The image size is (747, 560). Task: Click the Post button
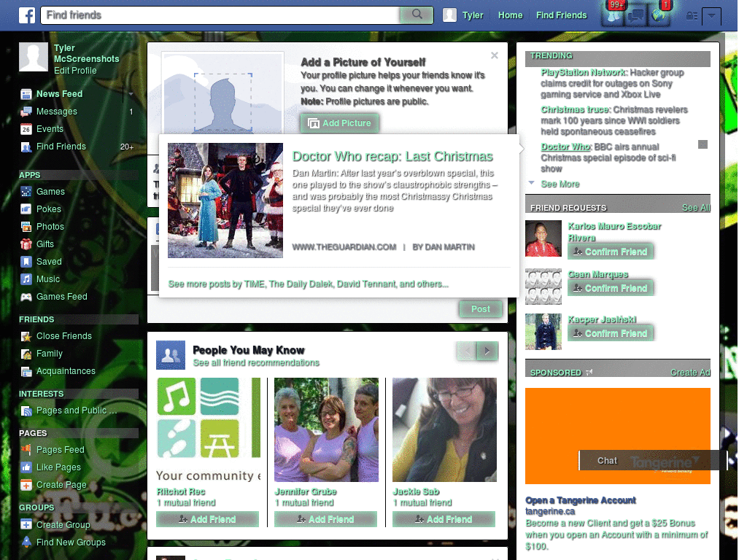pos(481,309)
